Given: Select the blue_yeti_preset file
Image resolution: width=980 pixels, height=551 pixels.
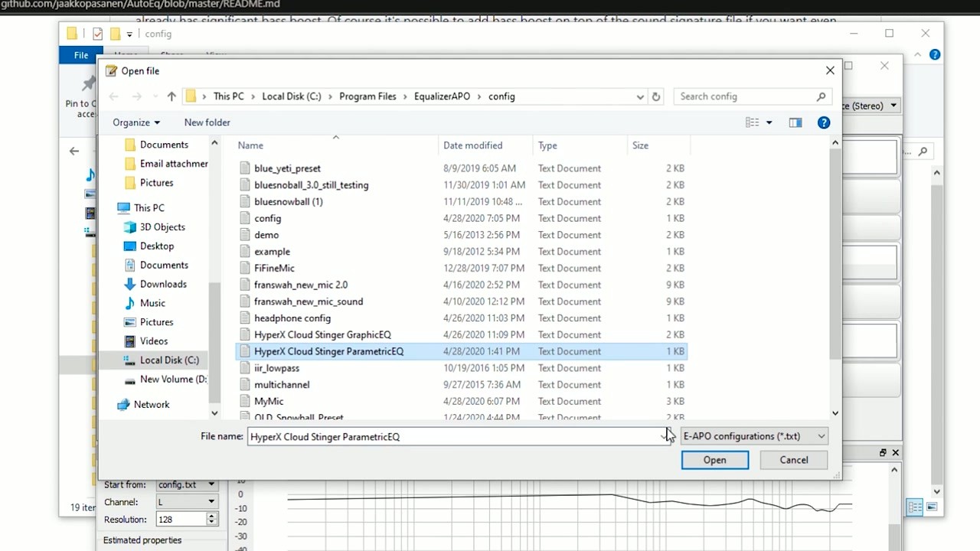Looking at the screenshot, I should [x=287, y=168].
